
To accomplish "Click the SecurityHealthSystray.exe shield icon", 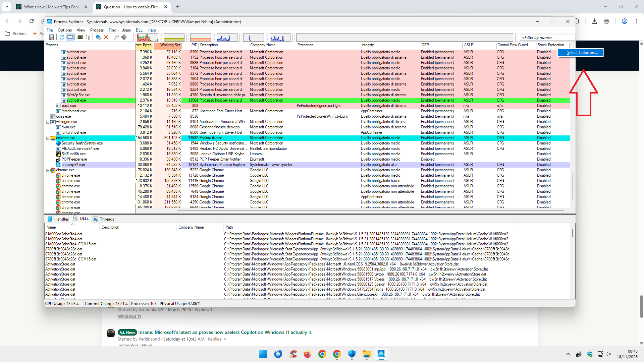I will pos(58,143).
